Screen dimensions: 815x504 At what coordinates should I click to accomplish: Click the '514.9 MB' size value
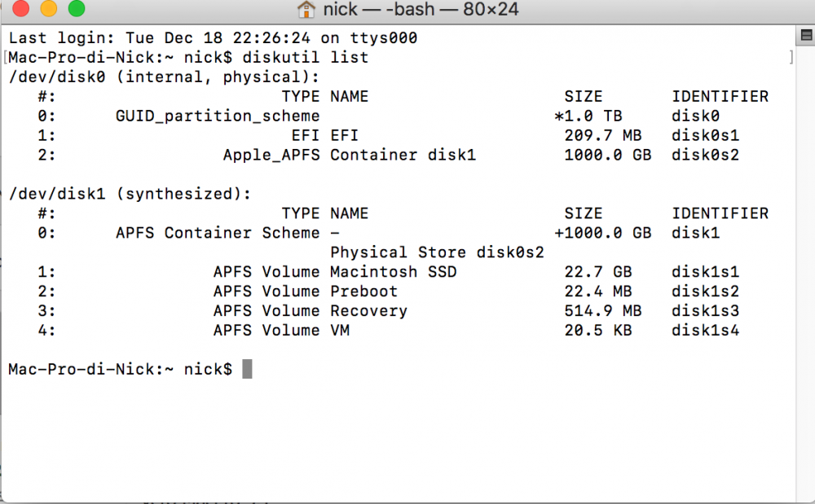tap(603, 310)
